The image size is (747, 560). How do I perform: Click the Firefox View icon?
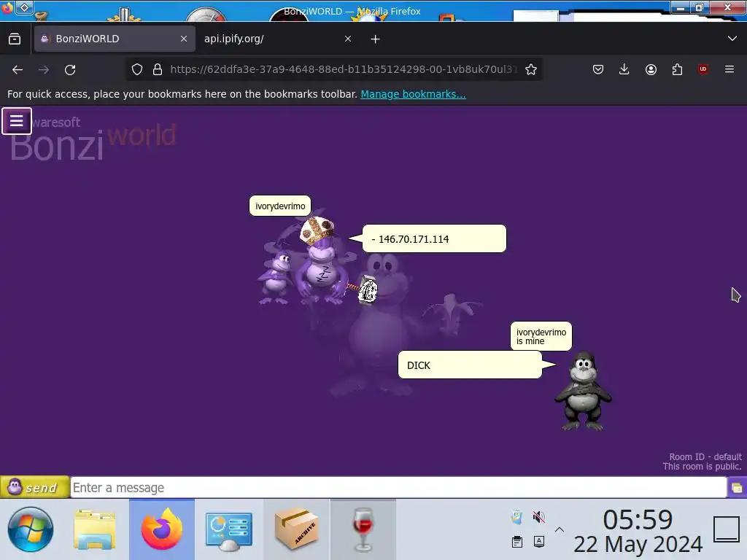coord(15,39)
